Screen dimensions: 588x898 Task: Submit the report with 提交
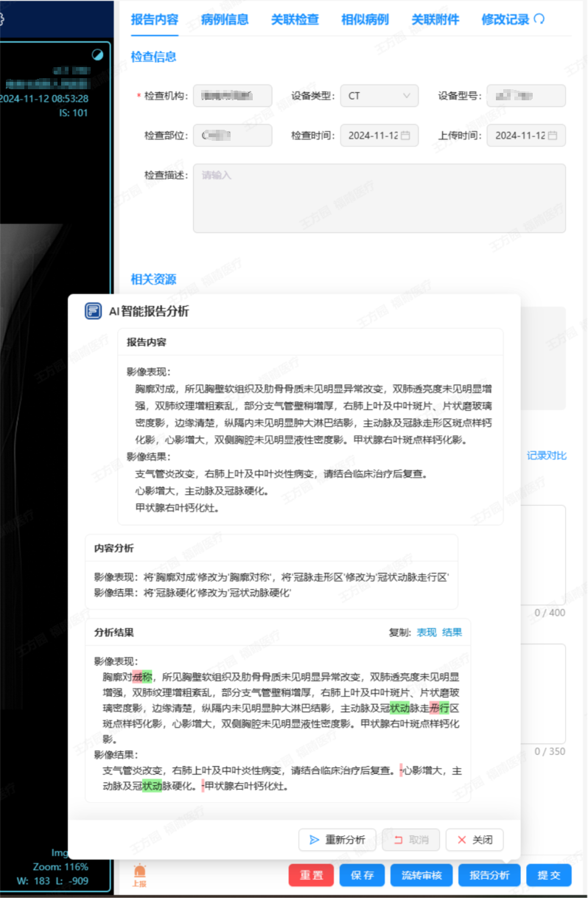coord(549,875)
